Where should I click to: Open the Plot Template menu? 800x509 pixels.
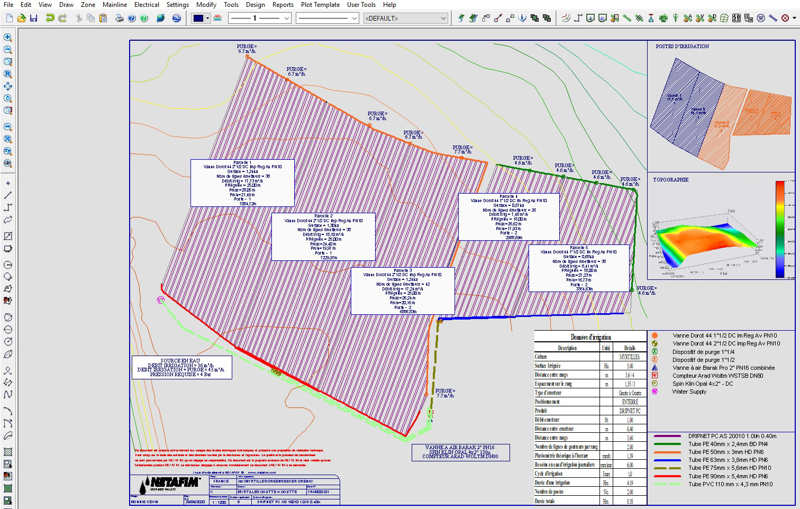pyautogui.click(x=320, y=5)
